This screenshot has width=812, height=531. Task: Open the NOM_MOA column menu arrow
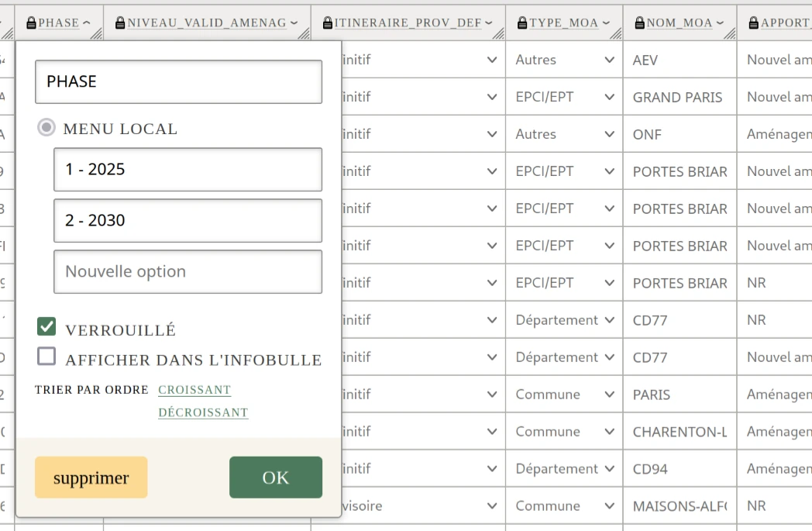tap(719, 23)
